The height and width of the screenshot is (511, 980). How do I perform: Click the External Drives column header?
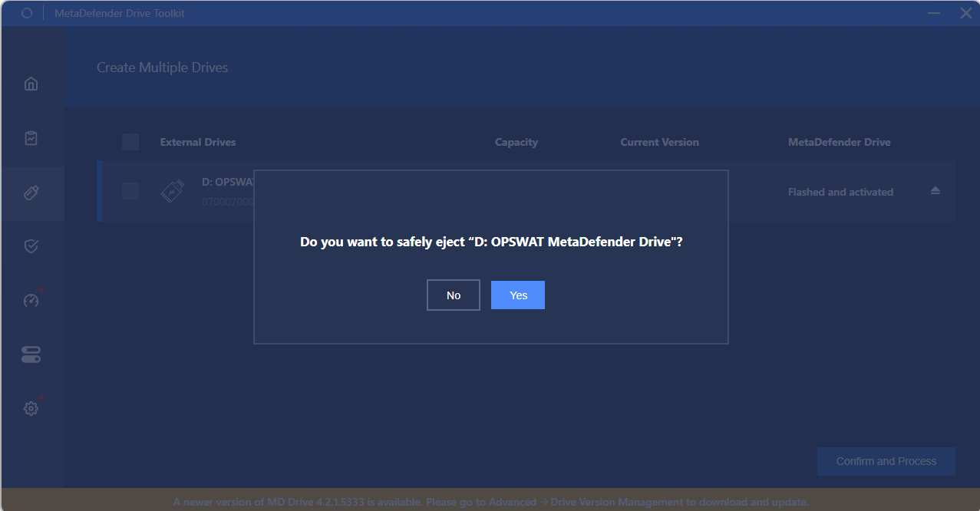click(198, 142)
